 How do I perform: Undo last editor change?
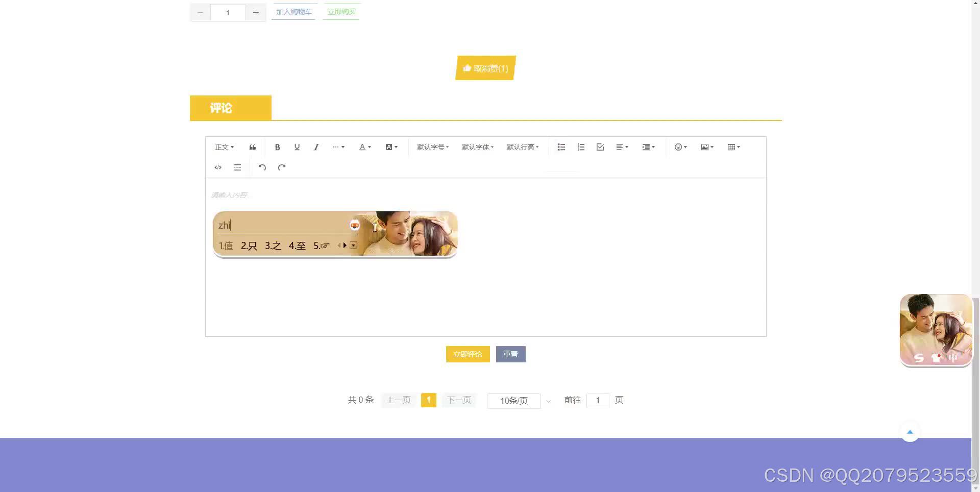(262, 167)
